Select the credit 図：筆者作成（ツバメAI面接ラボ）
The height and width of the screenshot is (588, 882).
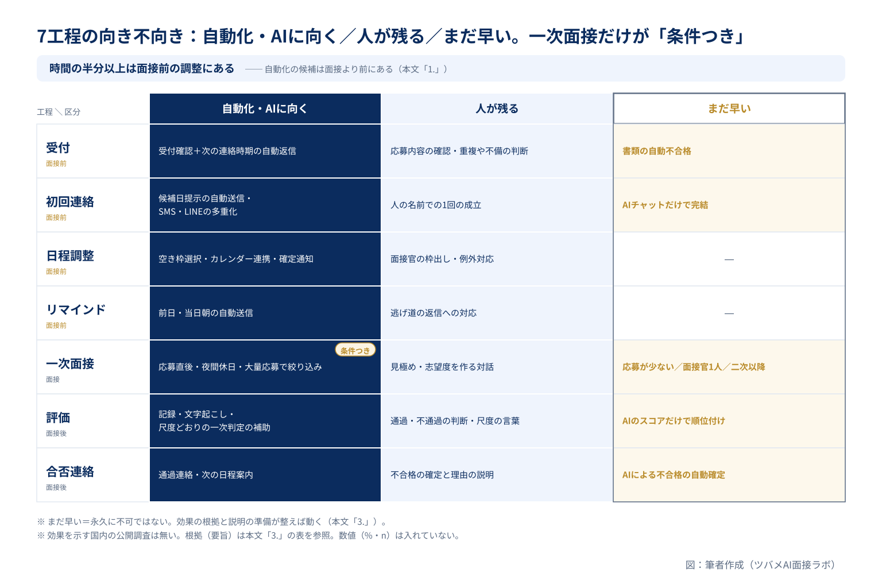[x=760, y=565]
